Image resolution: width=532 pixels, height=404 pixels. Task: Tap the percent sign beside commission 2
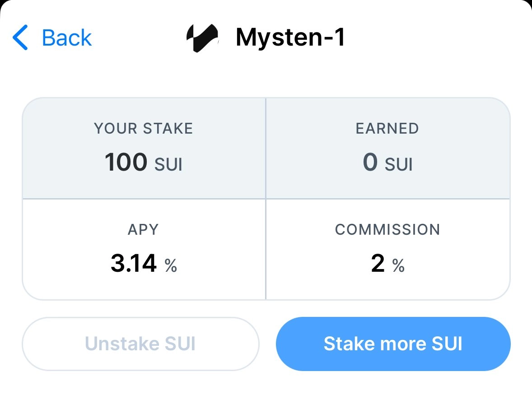click(398, 266)
